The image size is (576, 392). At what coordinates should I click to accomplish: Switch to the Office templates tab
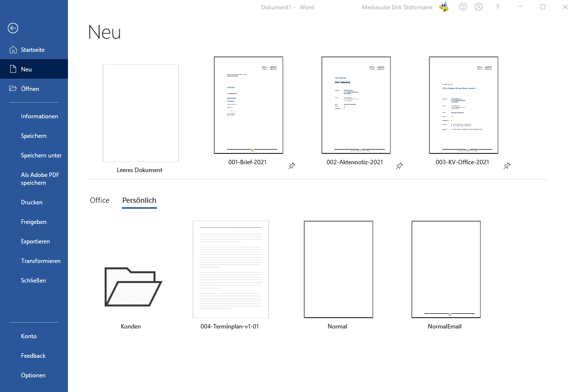100,200
